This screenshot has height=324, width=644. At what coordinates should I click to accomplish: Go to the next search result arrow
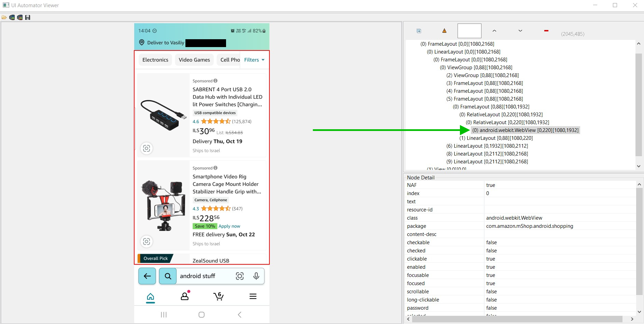(x=520, y=31)
